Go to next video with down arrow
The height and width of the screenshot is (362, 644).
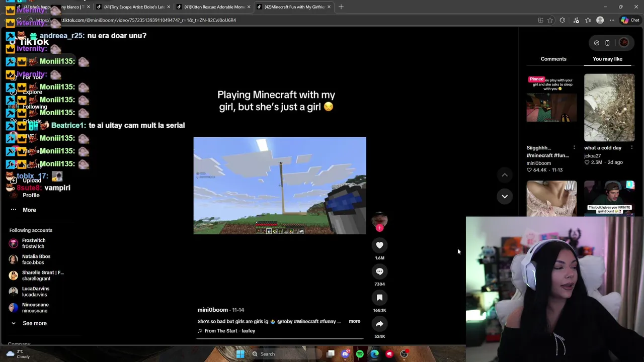click(505, 196)
